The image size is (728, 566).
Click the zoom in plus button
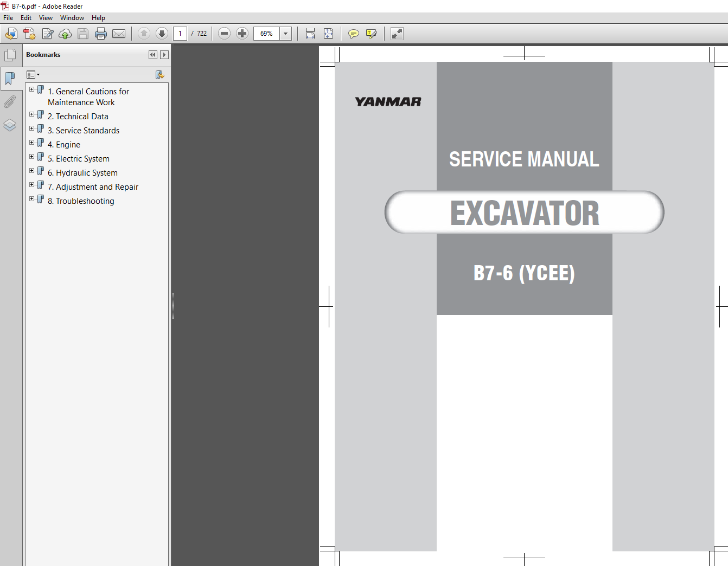[x=242, y=34]
